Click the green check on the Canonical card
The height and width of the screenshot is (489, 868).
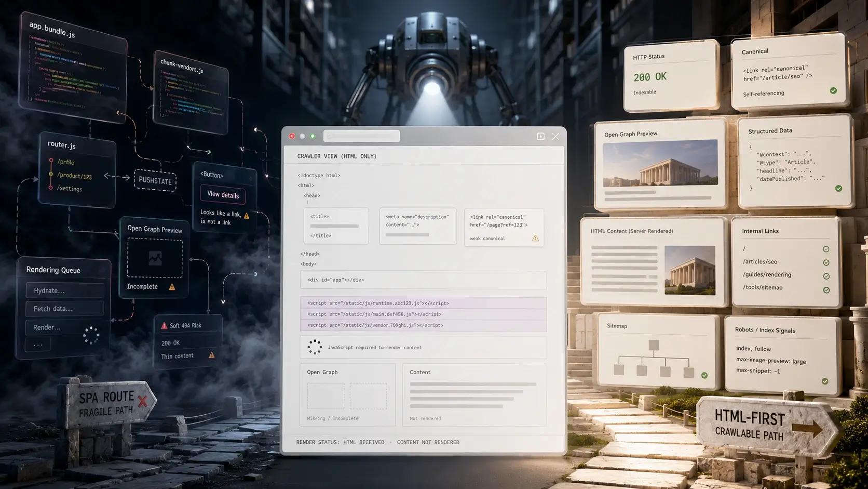(x=833, y=90)
